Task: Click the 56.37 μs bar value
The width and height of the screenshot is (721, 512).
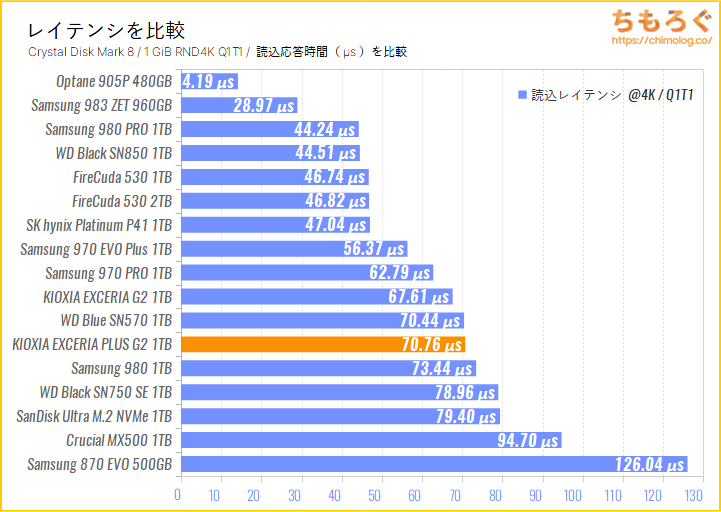Action: (x=374, y=249)
